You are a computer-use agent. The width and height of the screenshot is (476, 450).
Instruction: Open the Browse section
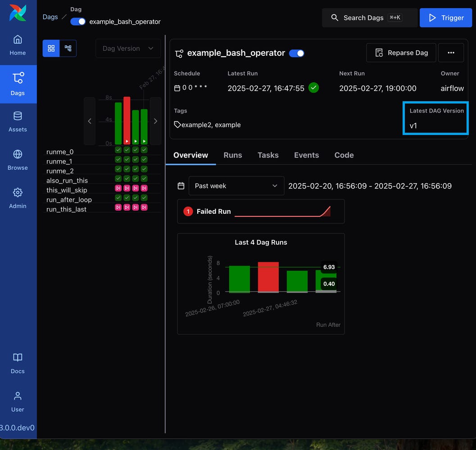[x=18, y=161]
